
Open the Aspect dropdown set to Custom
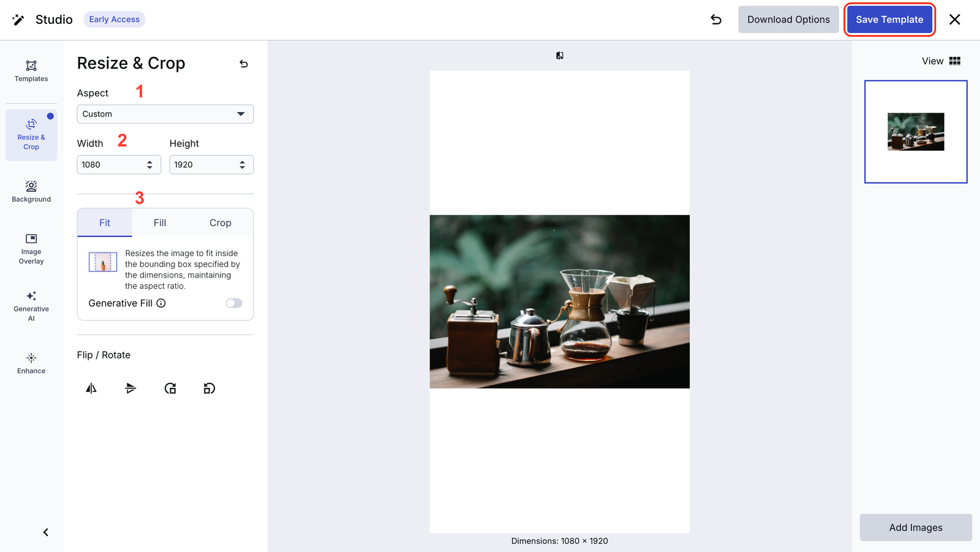[165, 114]
